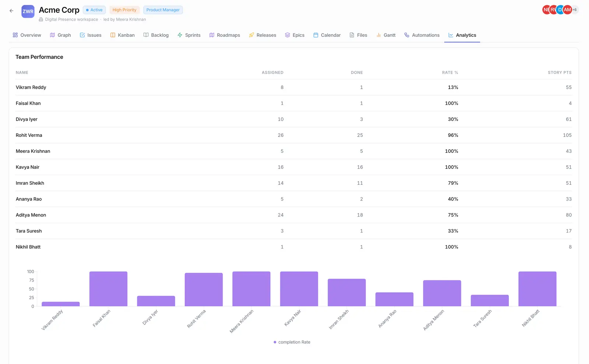Click the Automations workflow icon

pyautogui.click(x=407, y=35)
